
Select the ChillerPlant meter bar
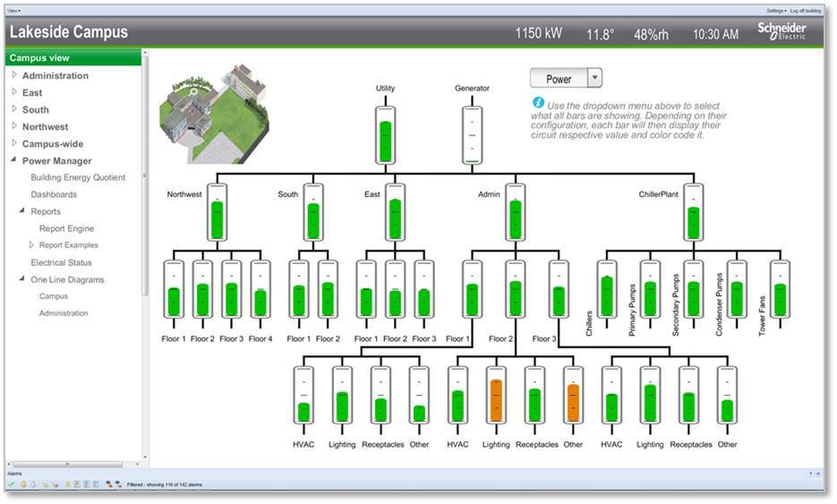(693, 213)
